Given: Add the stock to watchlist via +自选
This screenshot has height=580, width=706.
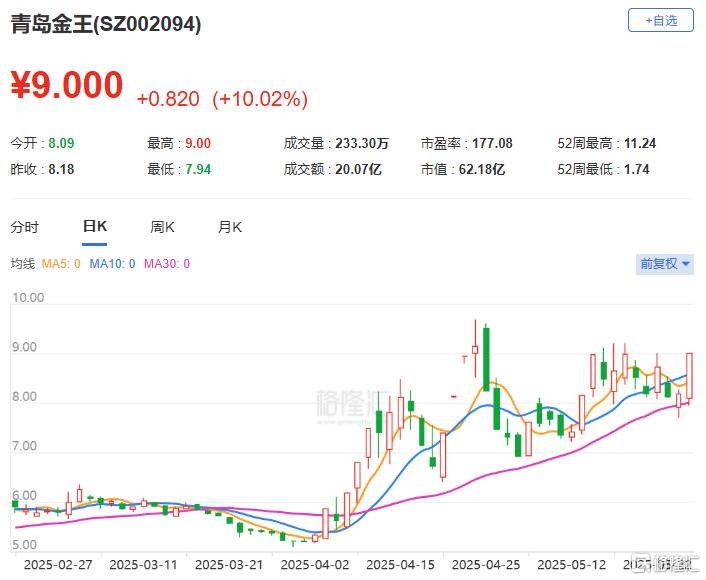Looking at the screenshot, I should coord(661,20).
